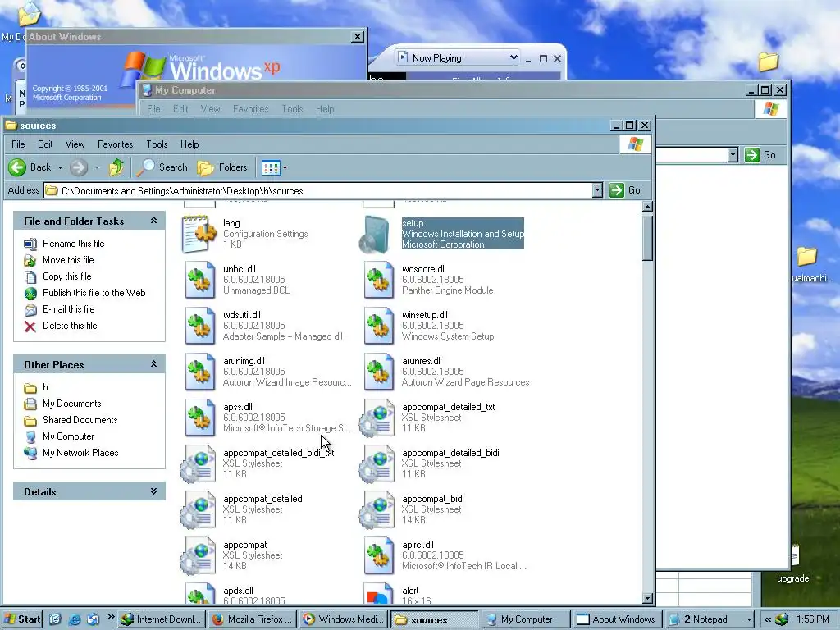The height and width of the screenshot is (630, 840).
Task: Open My Computer in Other Places
Action: tap(68, 436)
